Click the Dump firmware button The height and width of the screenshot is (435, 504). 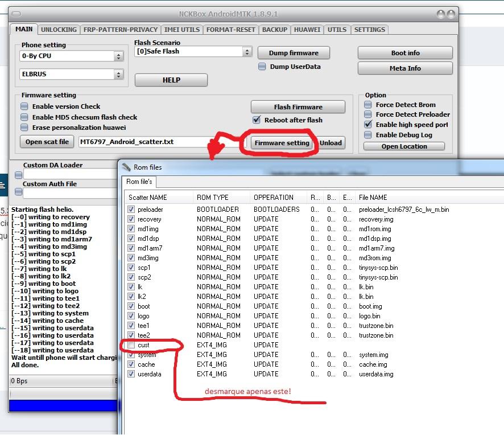click(x=294, y=53)
